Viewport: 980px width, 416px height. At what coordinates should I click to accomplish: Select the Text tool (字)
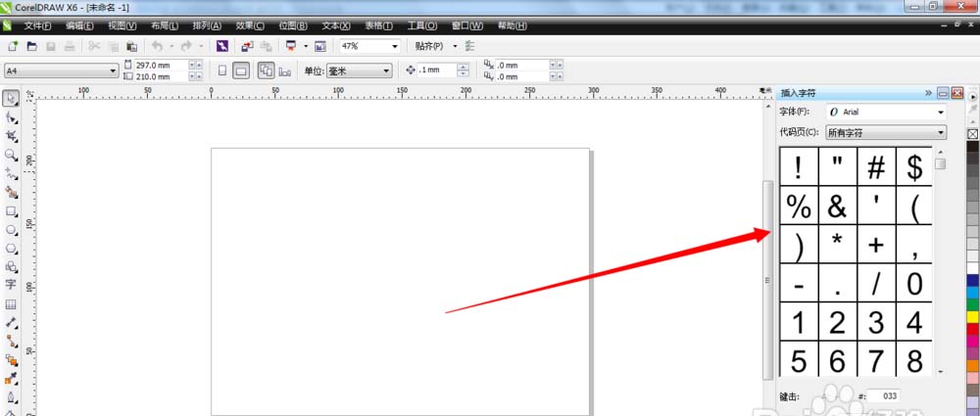tap(11, 285)
